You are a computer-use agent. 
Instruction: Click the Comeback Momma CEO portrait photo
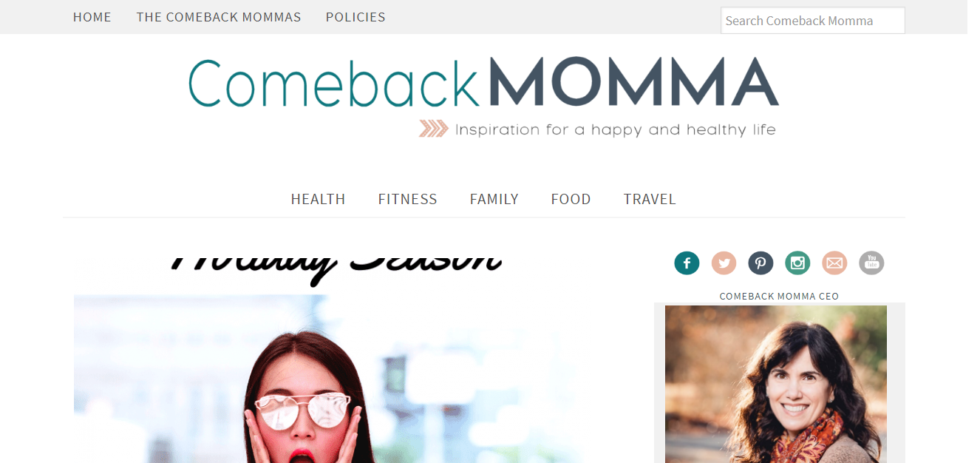(776, 385)
